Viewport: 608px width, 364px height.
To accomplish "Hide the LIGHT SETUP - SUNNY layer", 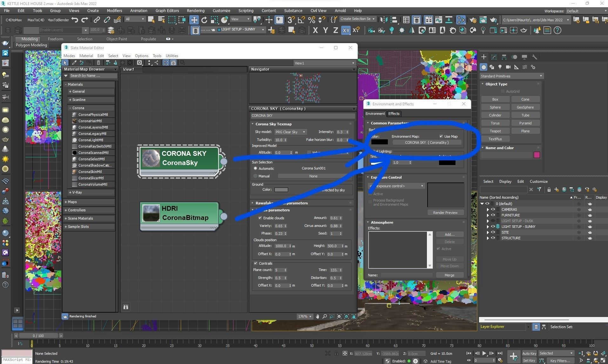I will [x=493, y=227].
